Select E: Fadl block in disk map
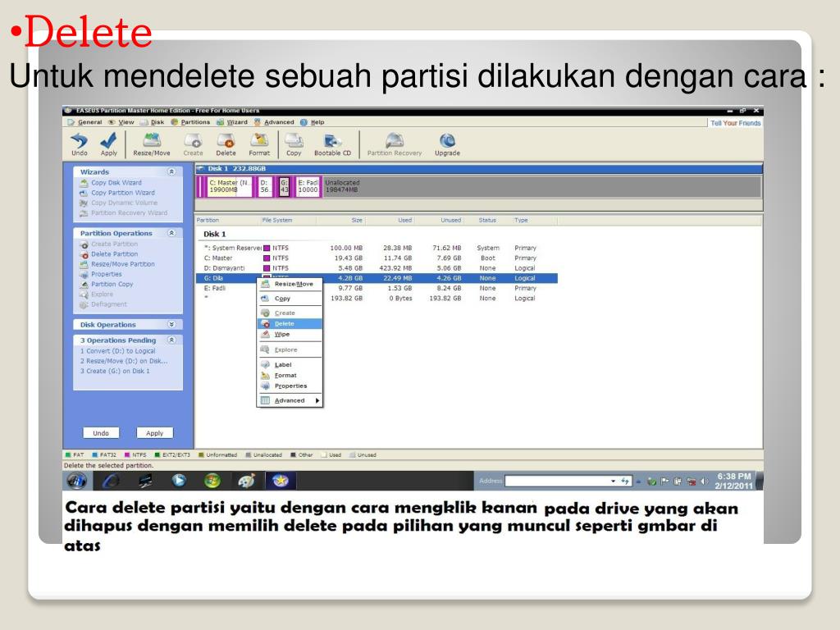This screenshot has height=630, width=840. click(x=308, y=186)
